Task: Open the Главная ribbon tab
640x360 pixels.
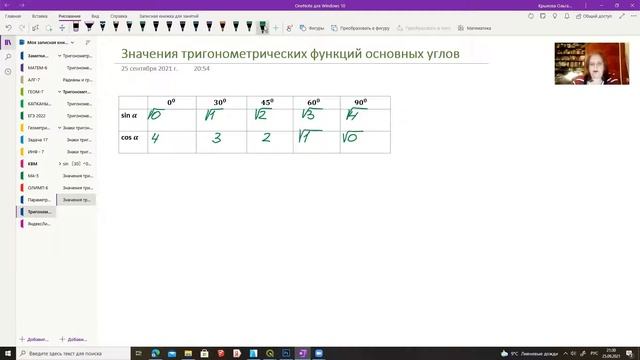Action: point(13,16)
